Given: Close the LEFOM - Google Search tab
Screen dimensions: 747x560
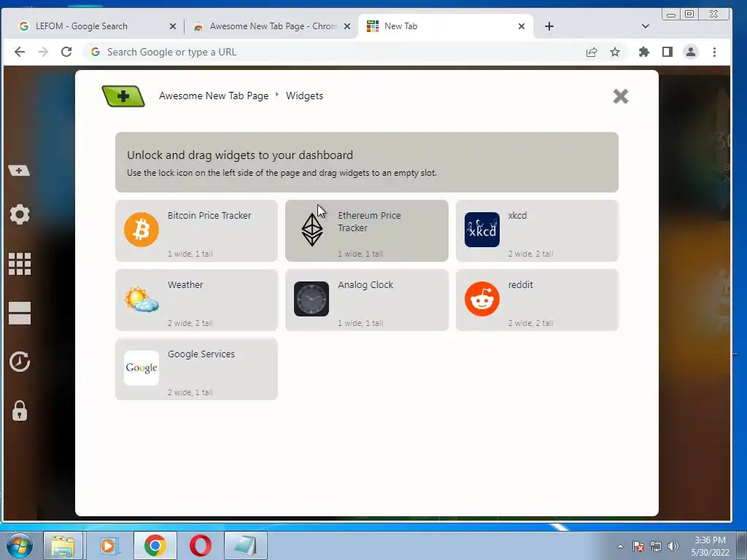Looking at the screenshot, I should [x=172, y=27].
